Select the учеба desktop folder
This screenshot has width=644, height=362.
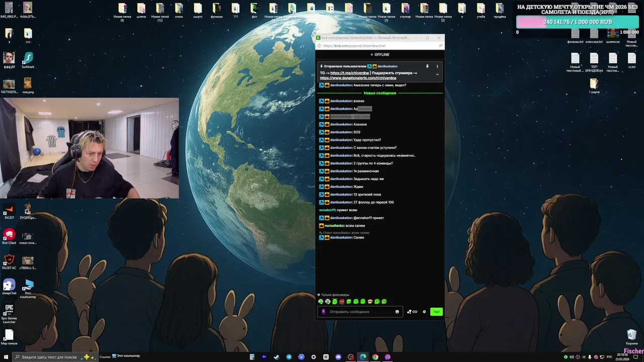tap(481, 11)
